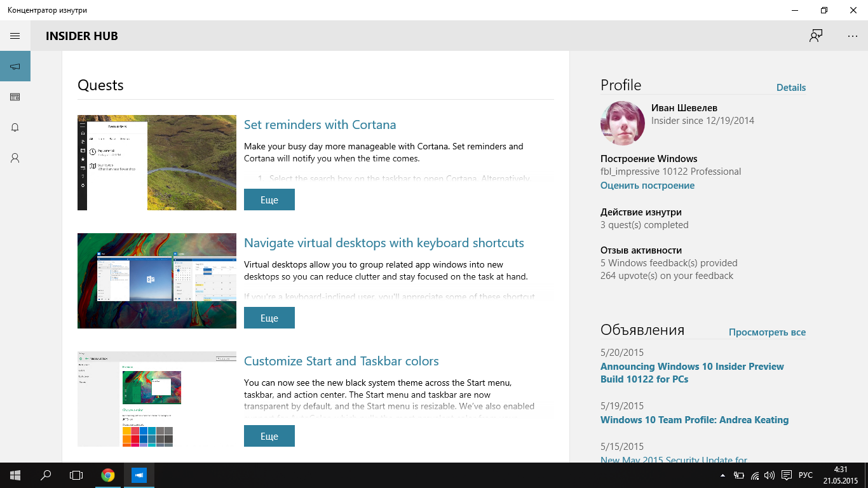The width and height of the screenshot is (868, 488).
Task: Click the 264 upvote(s) on your feedback text
Action: (x=667, y=276)
